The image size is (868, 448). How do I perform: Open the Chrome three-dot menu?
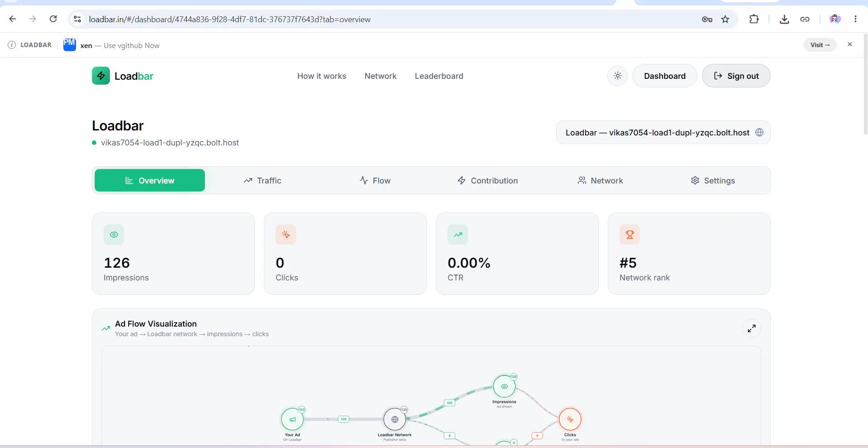point(855,19)
